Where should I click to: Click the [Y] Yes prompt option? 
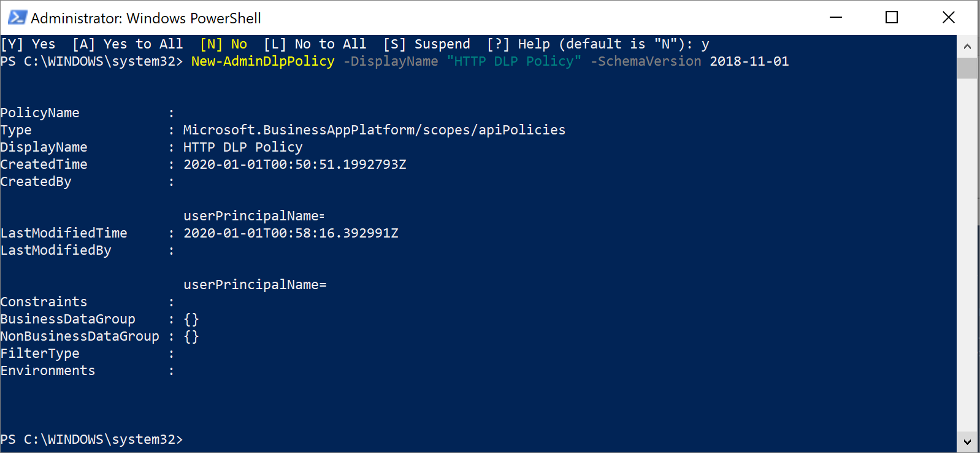tap(29, 44)
